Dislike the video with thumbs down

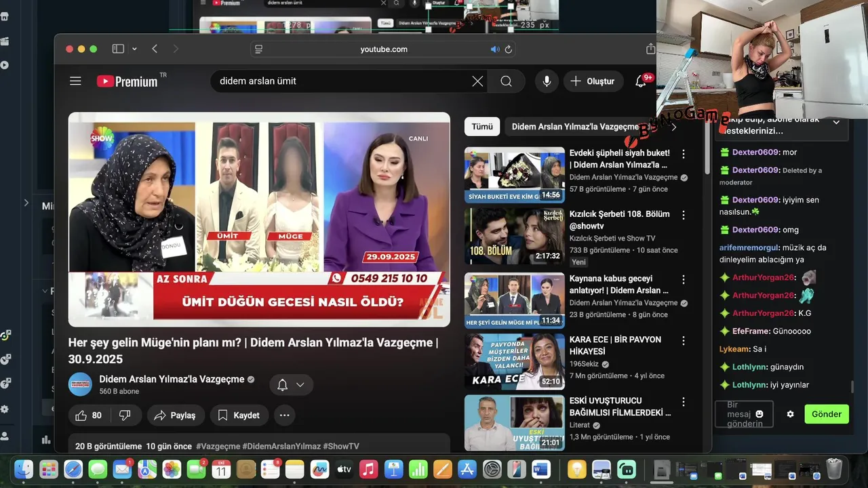click(125, 415)
